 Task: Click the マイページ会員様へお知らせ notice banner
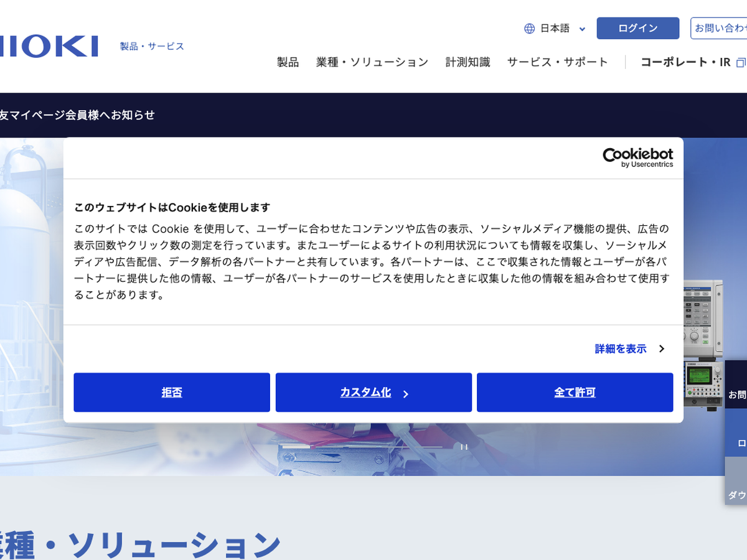tap(77, 115)
